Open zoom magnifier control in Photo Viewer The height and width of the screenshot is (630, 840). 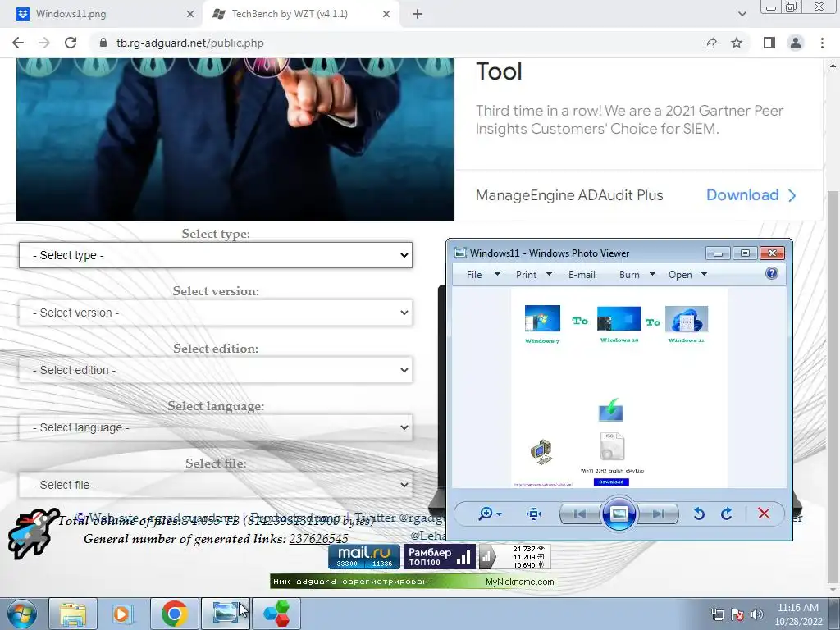490,514
